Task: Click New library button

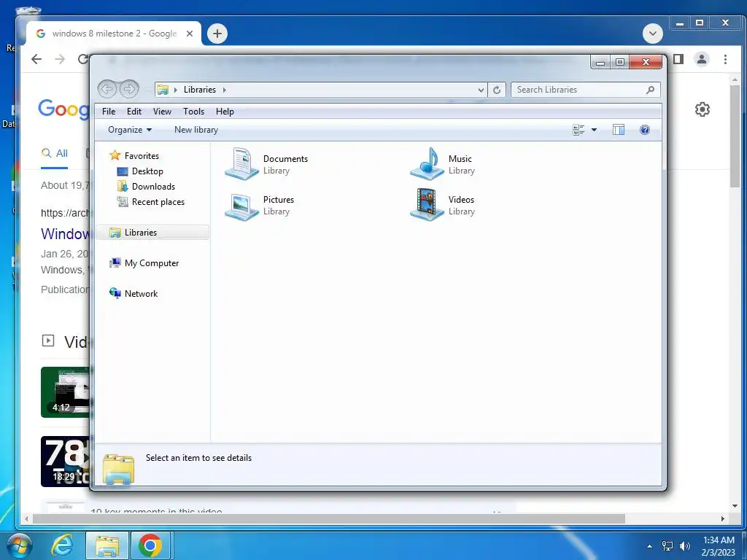Action: (196, 130)
